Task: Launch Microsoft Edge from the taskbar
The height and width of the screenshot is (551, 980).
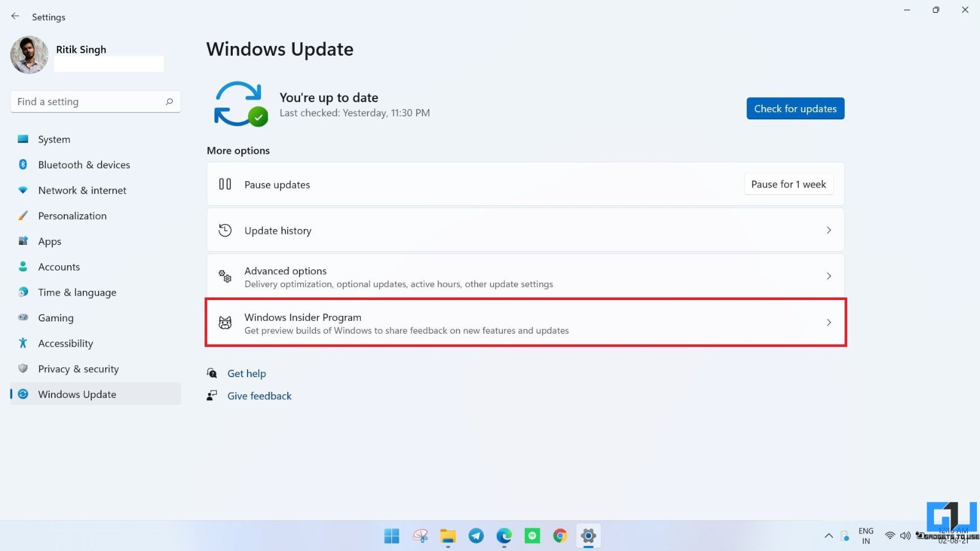Action: click(504, 536)
